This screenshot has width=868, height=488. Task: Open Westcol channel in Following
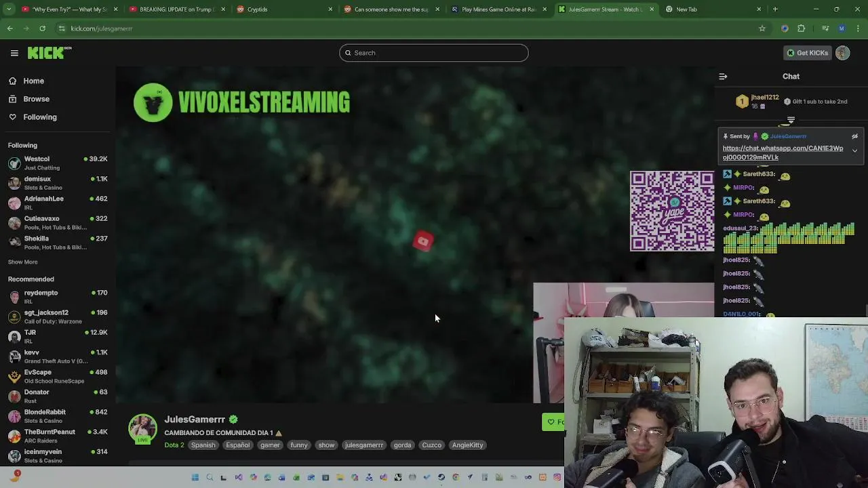58,163
